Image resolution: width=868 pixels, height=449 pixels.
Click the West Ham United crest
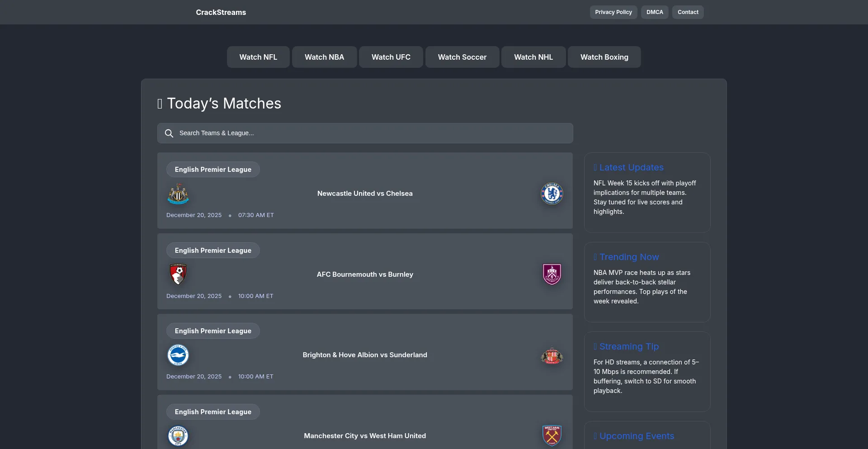point(552,436)
